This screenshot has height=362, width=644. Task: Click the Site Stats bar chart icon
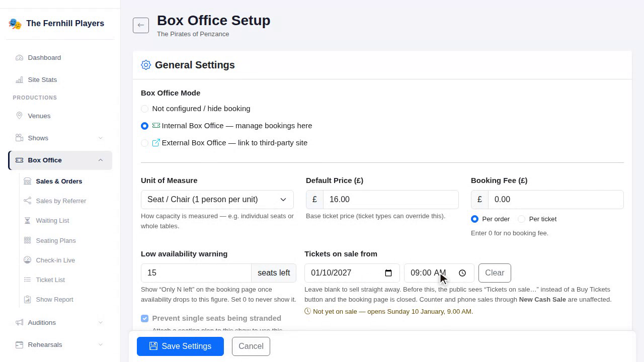pos(19,80)
